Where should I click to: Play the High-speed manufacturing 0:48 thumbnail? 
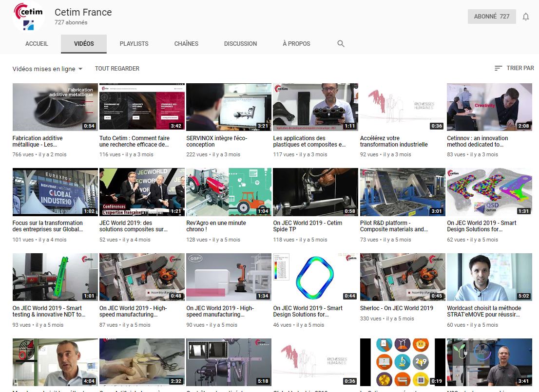142,277
